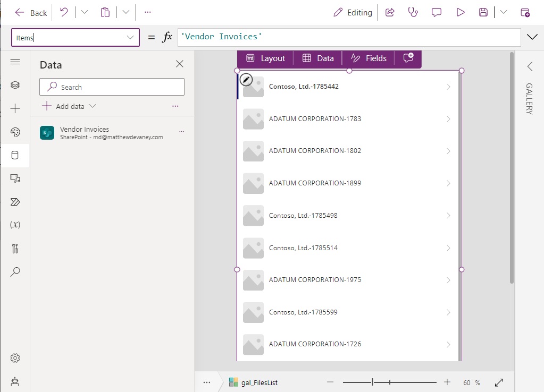This screenshot has width=544, height=392.
Task: Open the Advanced tools icon
Action: [15, 248]
